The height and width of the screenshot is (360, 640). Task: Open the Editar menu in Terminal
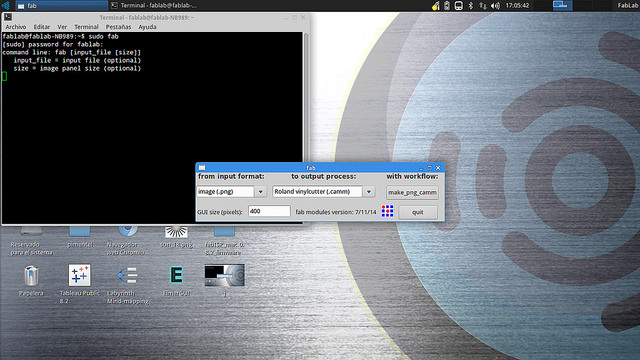[42, 27]
